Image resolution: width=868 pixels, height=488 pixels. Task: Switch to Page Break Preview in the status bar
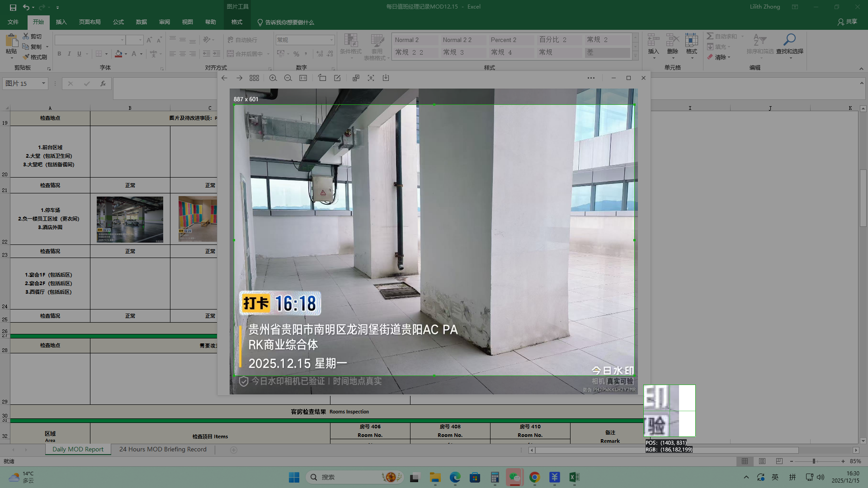pyautogui.click(x=779, y=461)
